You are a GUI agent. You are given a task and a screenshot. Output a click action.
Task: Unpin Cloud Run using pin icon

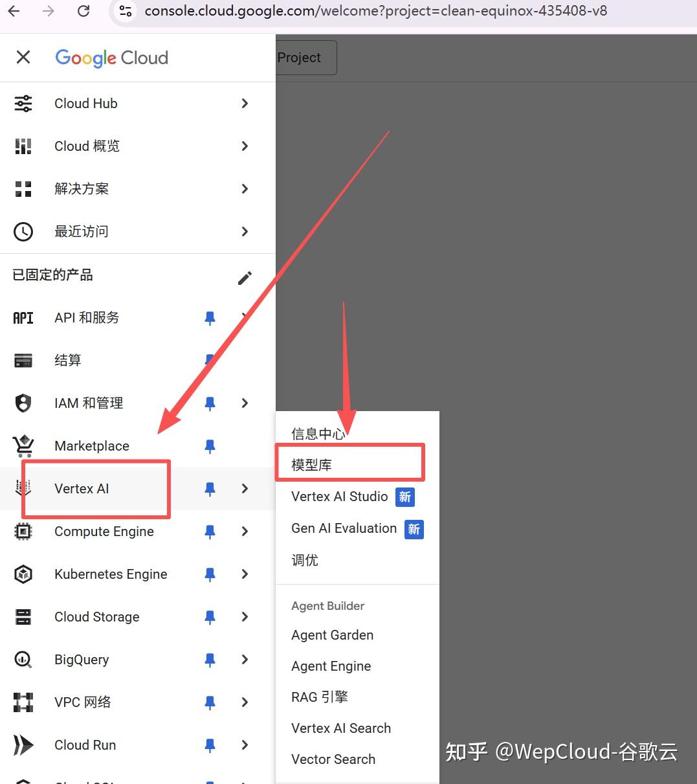point(210,745)
